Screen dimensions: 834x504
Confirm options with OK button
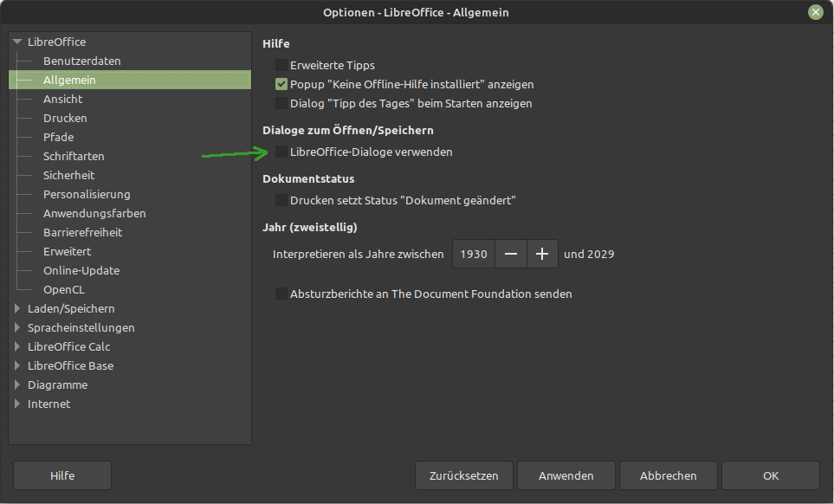[771, 475]
